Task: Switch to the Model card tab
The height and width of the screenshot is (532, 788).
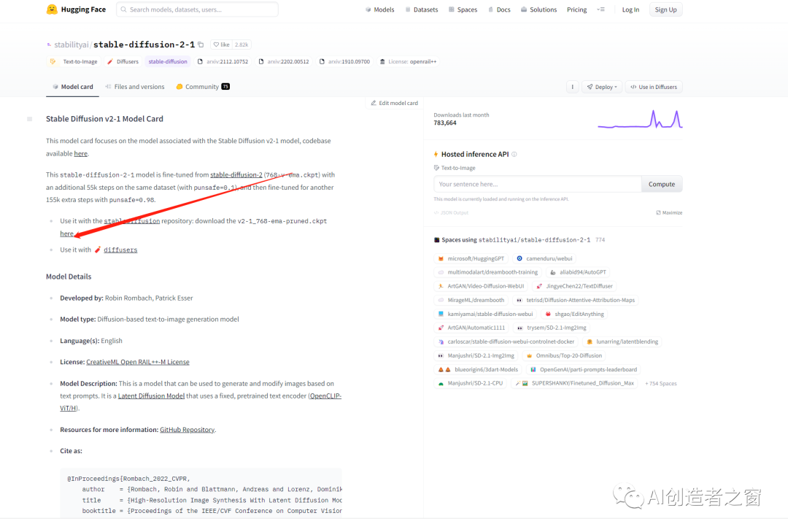Action: click(73, 87)
